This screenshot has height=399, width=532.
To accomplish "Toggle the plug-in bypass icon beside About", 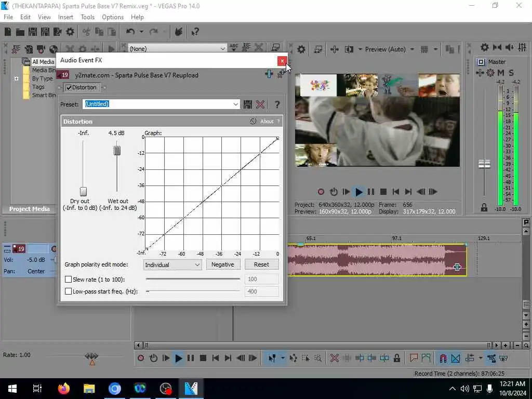I will (x=253, y=121).
